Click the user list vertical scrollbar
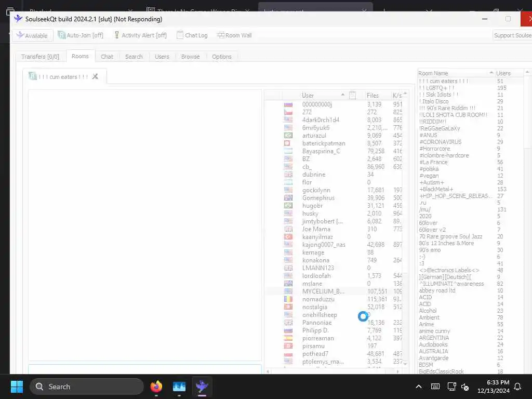 pyautogui.click(x=405, y=229)
